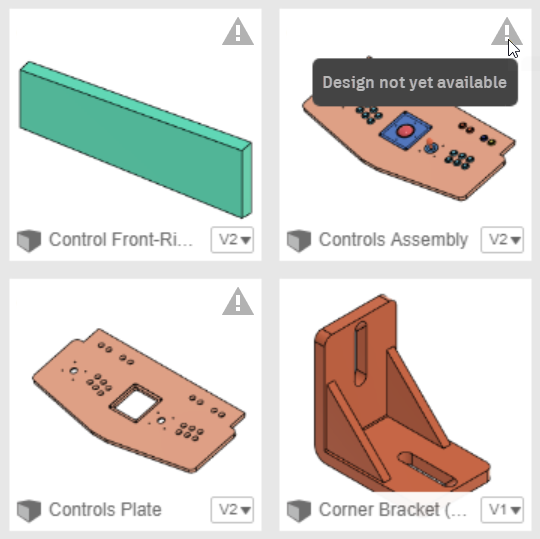The image size is (540, 539).
Task: Open V2 version dropdown for Controls Assembly
Action: pos(502,240)
